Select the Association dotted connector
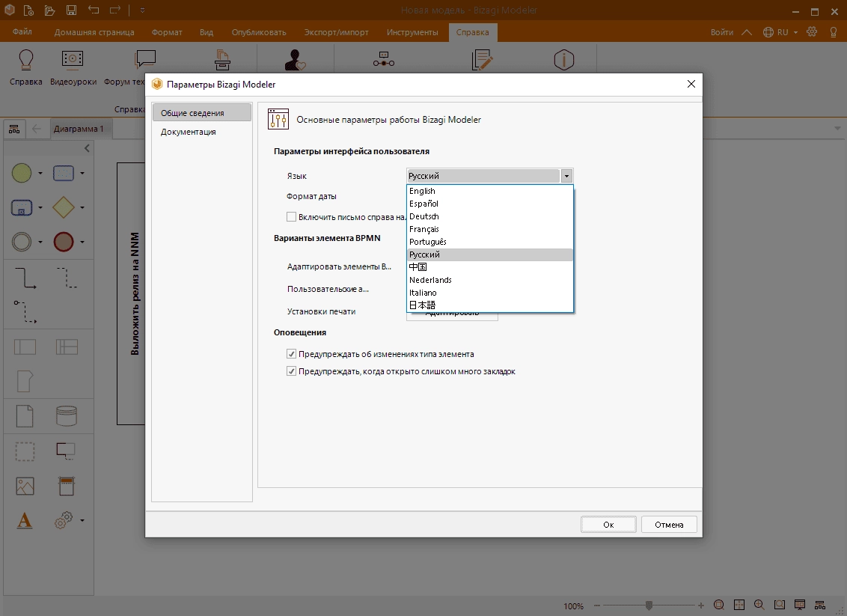Image resolution: width=847 pixels, height=616 pixels. pyautogui.click(x=67, y=278)
